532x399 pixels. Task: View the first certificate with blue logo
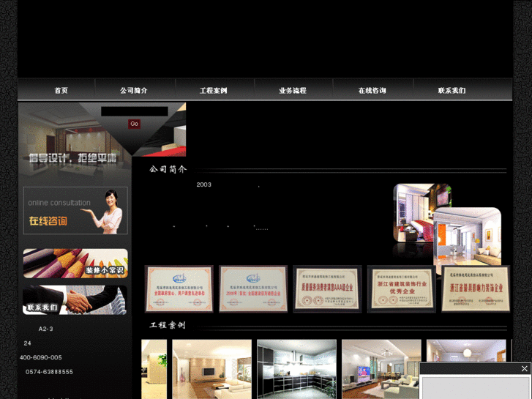click(179, 289)
